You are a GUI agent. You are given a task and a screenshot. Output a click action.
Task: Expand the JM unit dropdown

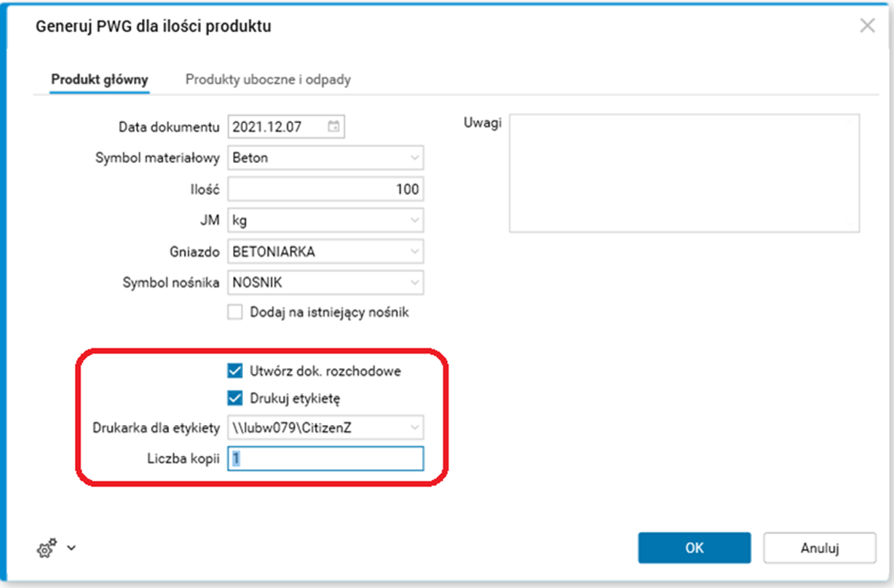click(x=414, y=220)
